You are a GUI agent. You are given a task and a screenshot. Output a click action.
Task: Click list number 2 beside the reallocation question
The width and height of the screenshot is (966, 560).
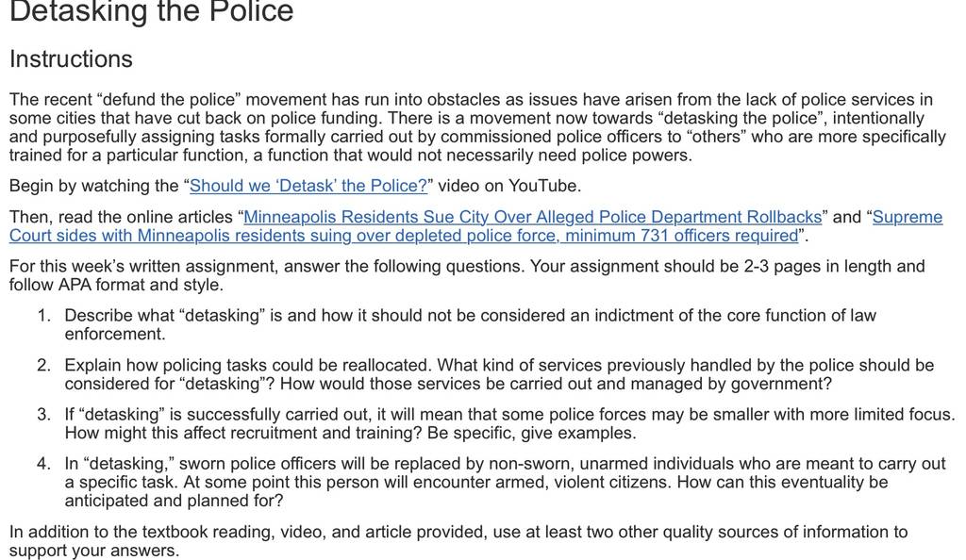pos(43,365)
